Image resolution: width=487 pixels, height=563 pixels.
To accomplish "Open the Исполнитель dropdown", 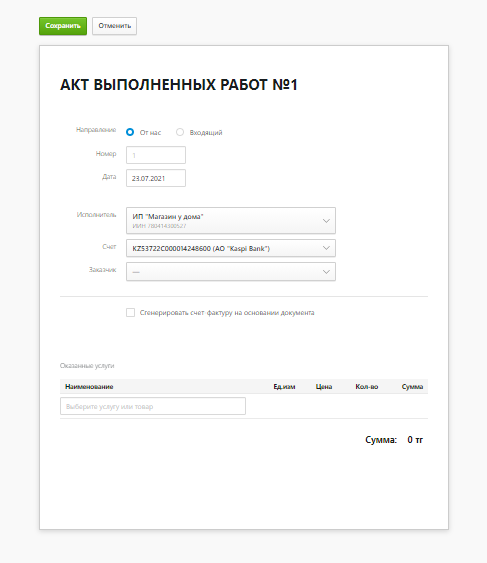I will tap(231, 220).
